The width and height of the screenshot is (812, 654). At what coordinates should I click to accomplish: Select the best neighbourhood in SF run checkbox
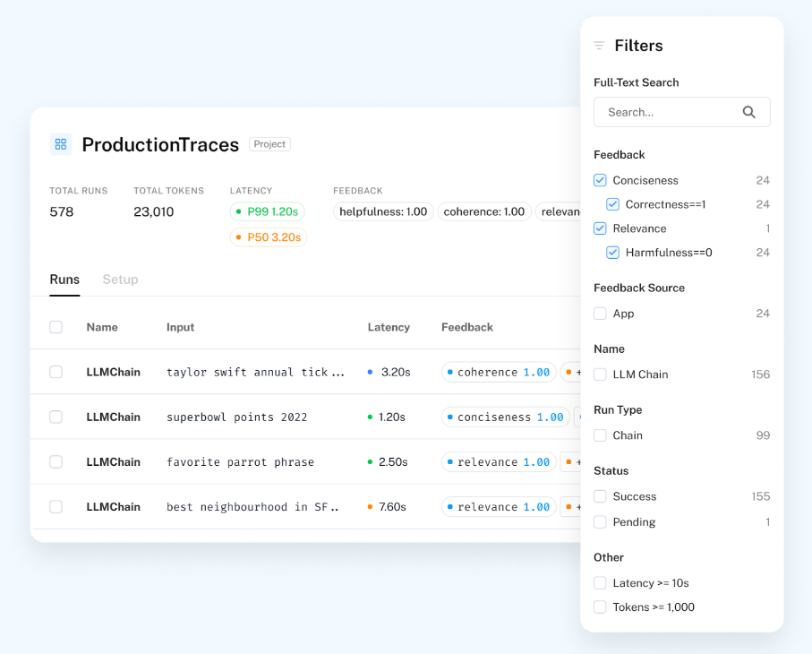56,507
